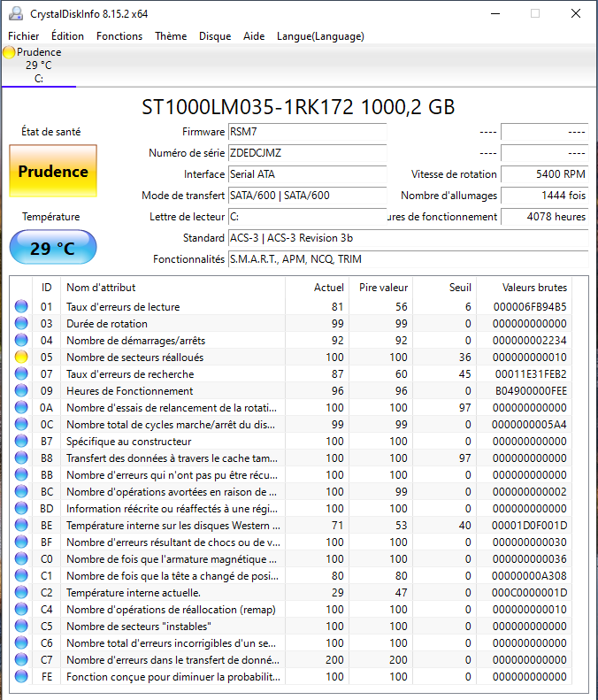The image size is (598, 700).
Task: Click the blue 29 °C temperature button
Action: click(53, 248)
